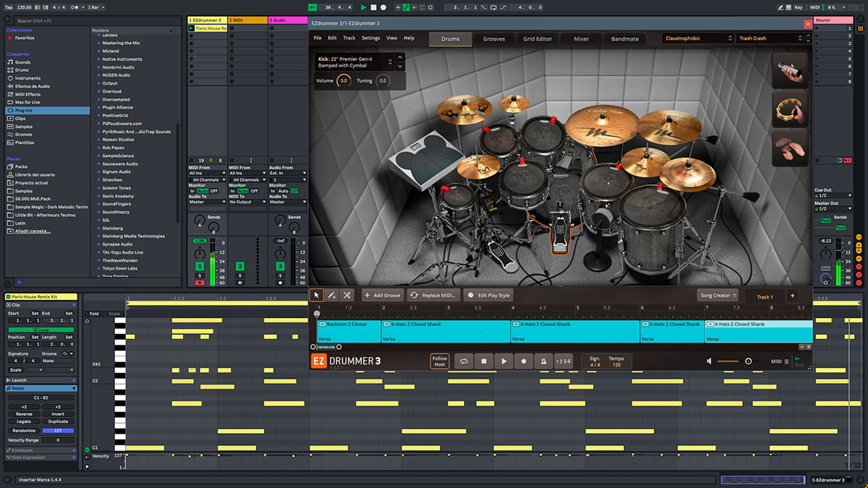The image size is (868, 488).
Task: Toggle the EZdrummer metronome
Action: tap(543, 361)
